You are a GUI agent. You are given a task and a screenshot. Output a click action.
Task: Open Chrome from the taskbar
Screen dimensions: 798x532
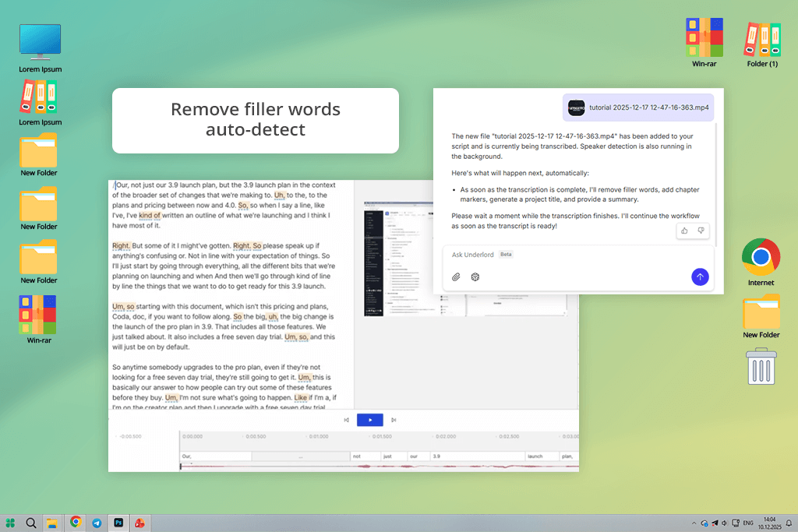point(76,522)
